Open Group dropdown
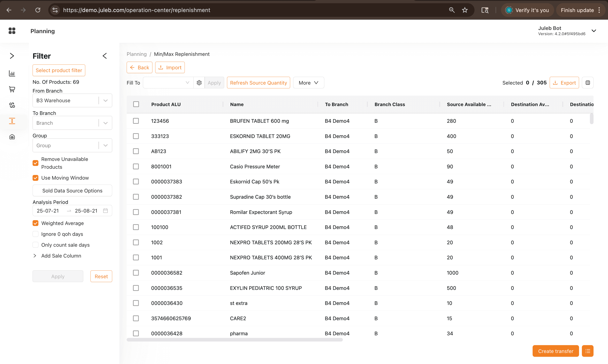 [x=72, y=145]
